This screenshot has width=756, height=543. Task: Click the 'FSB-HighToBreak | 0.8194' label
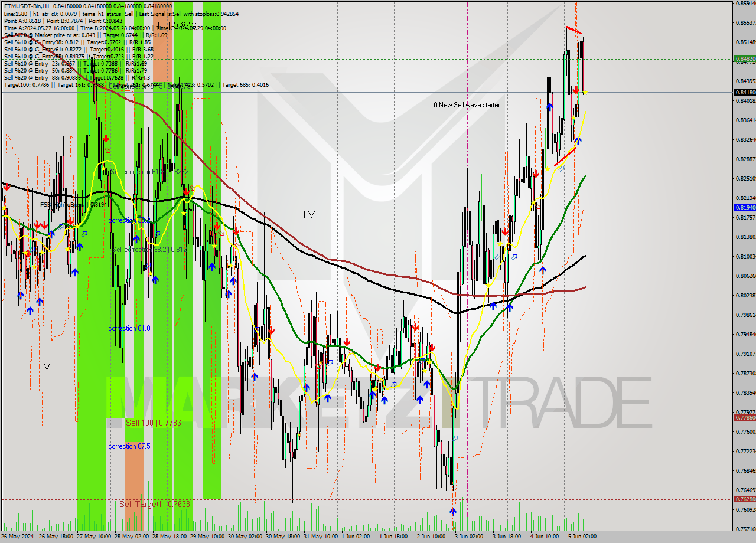tap(74, 205)
